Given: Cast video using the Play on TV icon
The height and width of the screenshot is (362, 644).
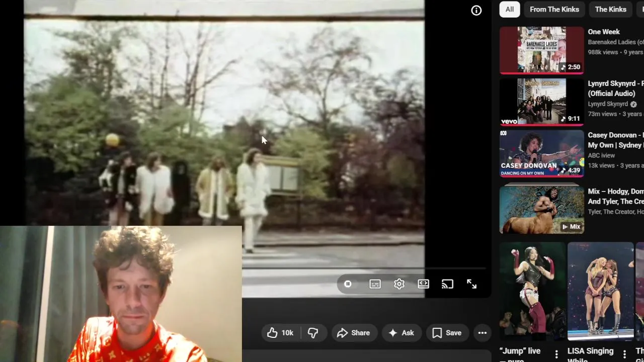Looking at the screenshot, I should (x=447, y=284).
